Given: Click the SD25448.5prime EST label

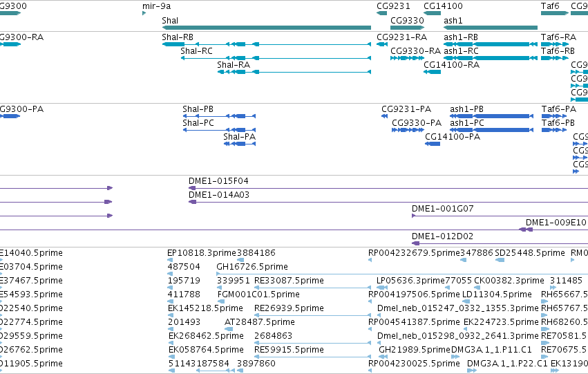Looking at the screenshot, I should tap(529, 253).
